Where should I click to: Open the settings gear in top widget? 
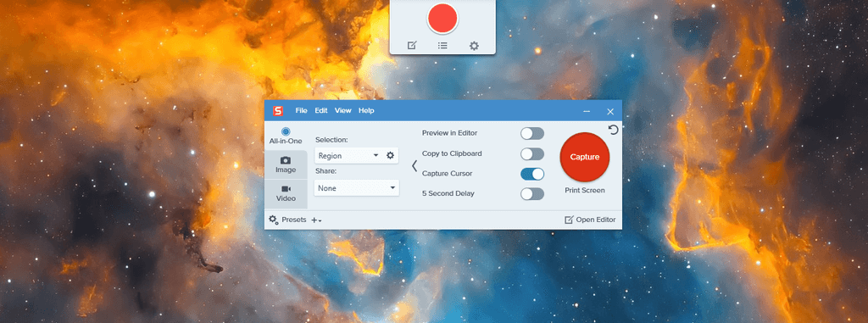click(474, 46)
